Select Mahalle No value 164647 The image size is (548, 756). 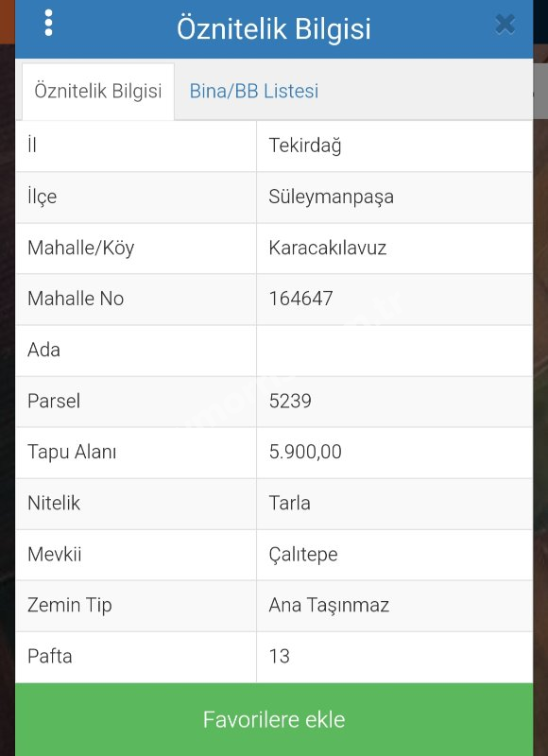click(300, 299)
